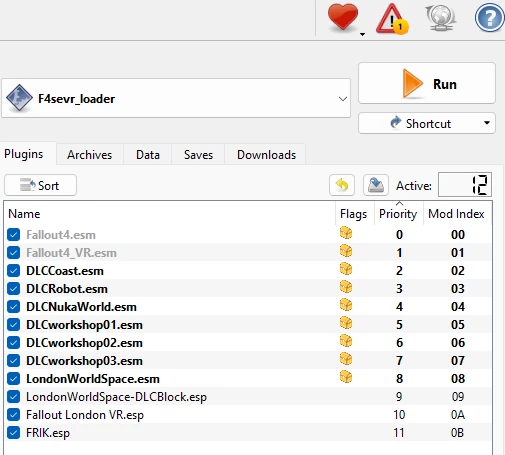Switch to the Downloads tab

[x=266, y=155]
